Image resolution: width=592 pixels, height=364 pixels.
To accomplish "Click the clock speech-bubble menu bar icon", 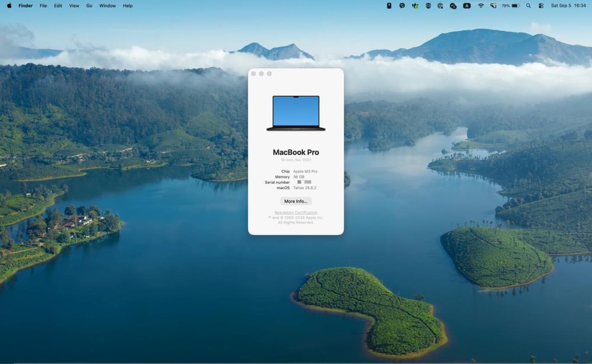I will [402, 6].
